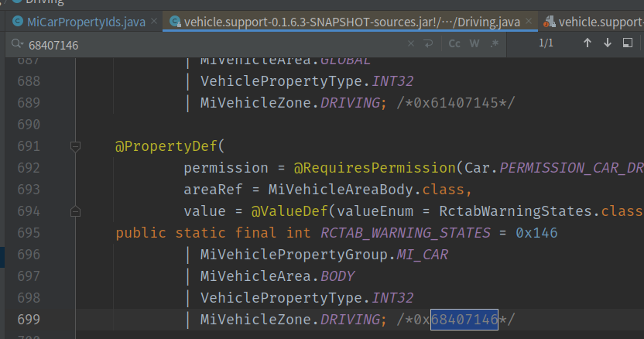Click the new line icon in search
This screenshot has width=644, height=339.
pyautogui.click(x=428, y=43)
